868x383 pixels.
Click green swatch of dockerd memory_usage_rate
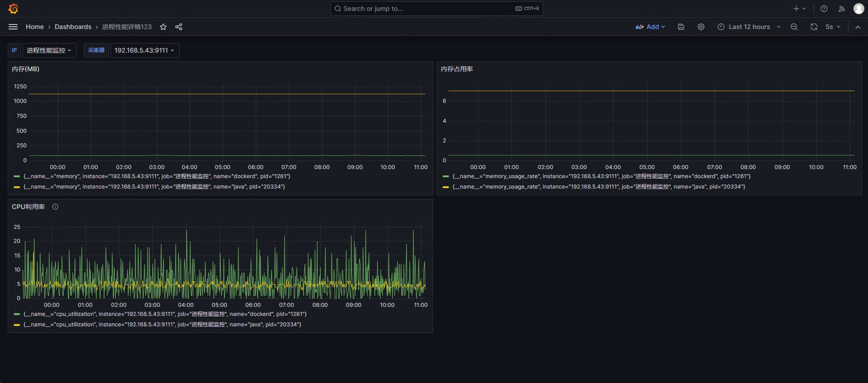tap(446, 176)
